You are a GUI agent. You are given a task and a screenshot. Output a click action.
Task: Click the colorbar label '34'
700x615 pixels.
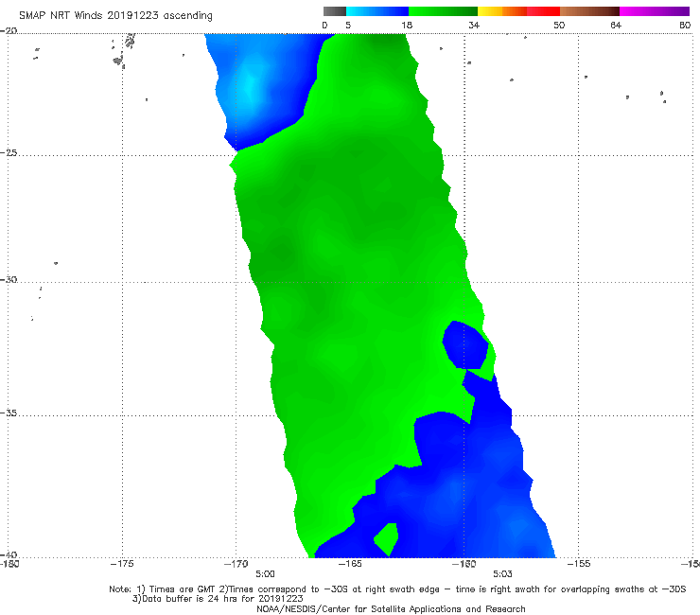coord(474,26)
